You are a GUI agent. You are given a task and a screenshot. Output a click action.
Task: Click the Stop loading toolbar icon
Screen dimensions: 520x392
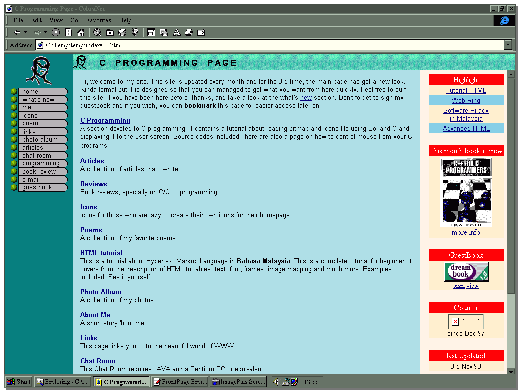(56, 33)
